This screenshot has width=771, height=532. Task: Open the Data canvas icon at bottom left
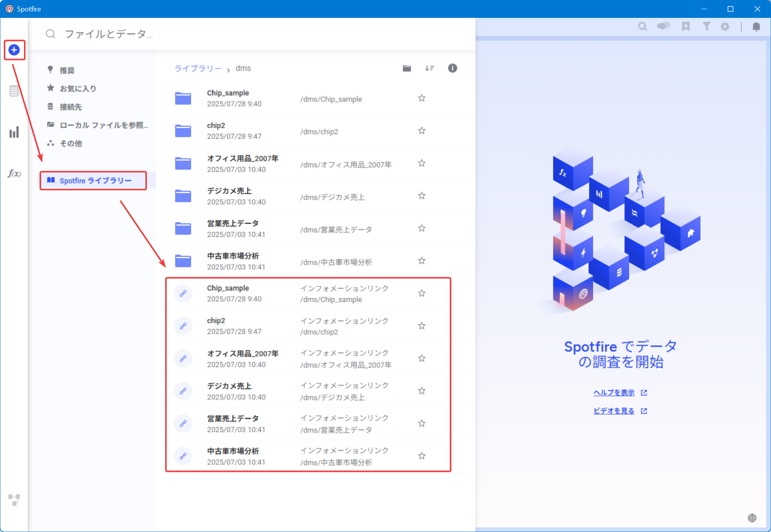click(x=14, y=500)
